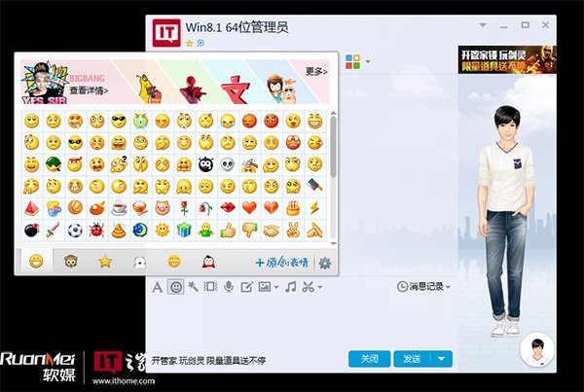Click the 关闭 button
The image size is (584, 392).
click(370, 359)
